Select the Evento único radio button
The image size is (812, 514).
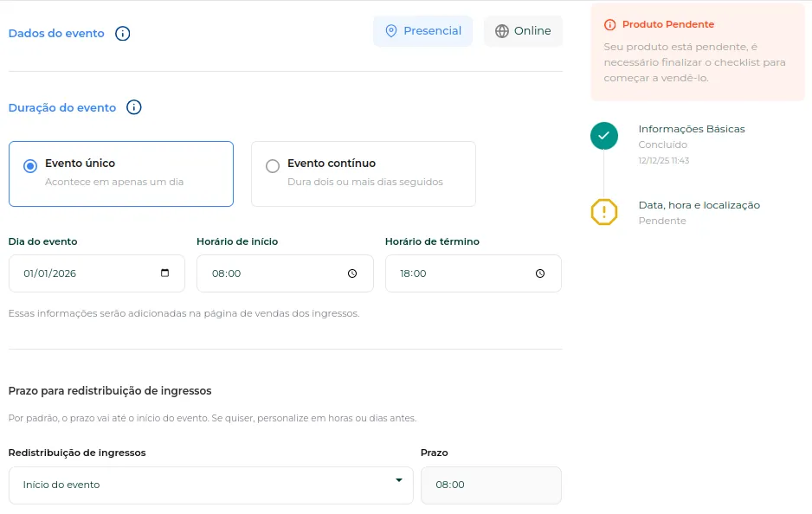[x=30, y=166]
